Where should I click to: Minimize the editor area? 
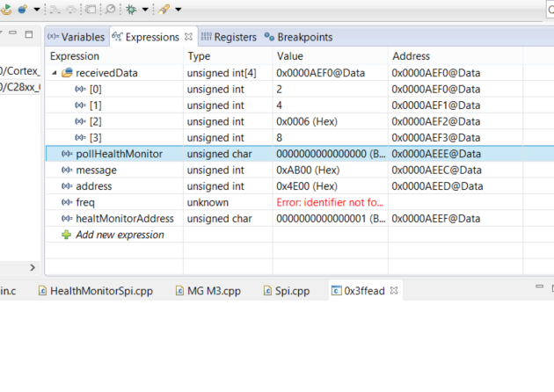tap(540, 287)
